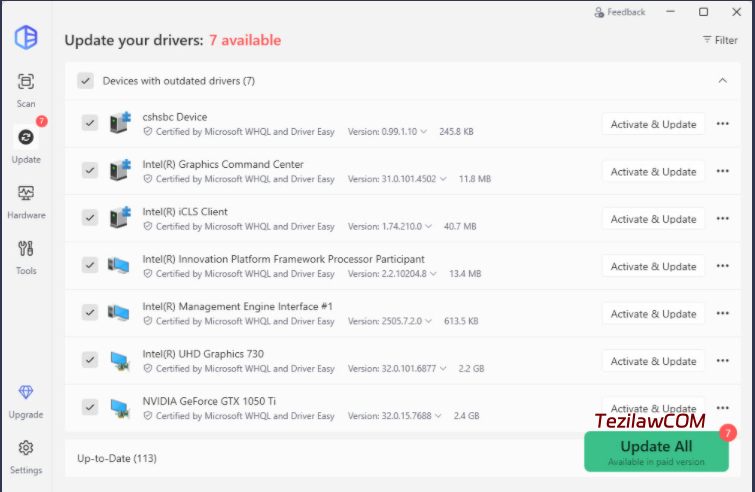Click Activate & Update for iCLS Client
The width and height of the screenshot is (755, 492).
(653, 219)
